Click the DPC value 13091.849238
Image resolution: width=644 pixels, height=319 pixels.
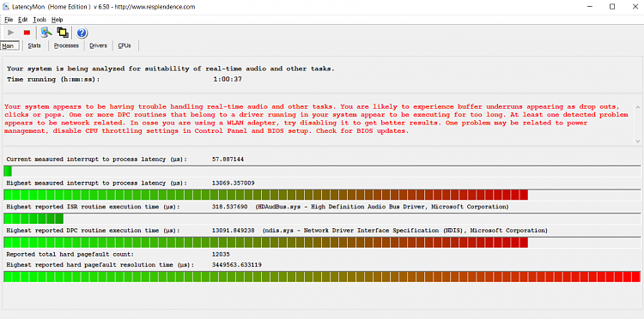[233, 231]
